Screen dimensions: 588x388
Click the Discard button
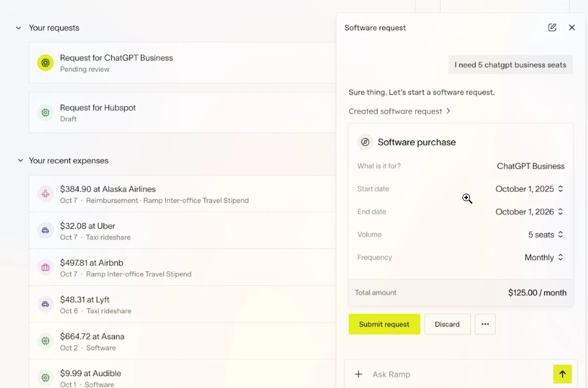(x=447, y=324)
